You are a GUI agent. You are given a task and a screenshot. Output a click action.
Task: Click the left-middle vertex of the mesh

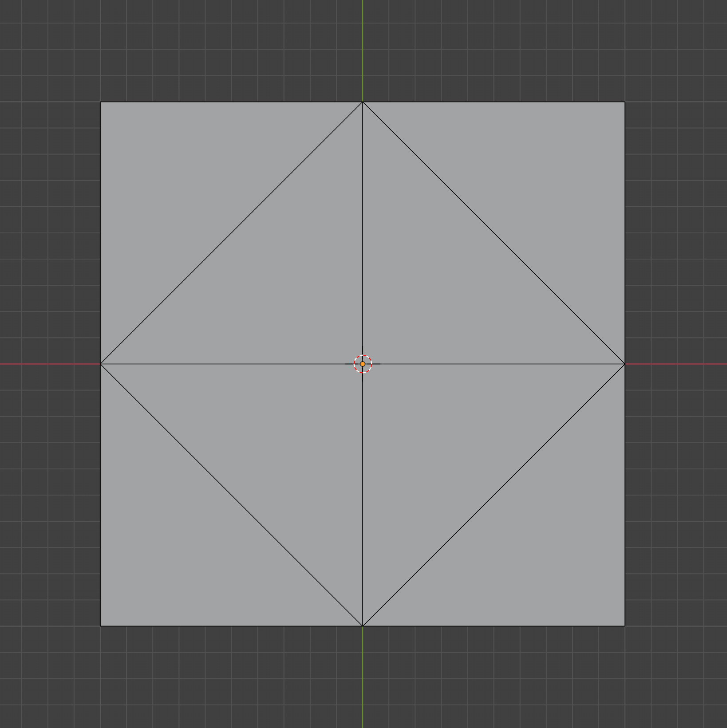101,363
